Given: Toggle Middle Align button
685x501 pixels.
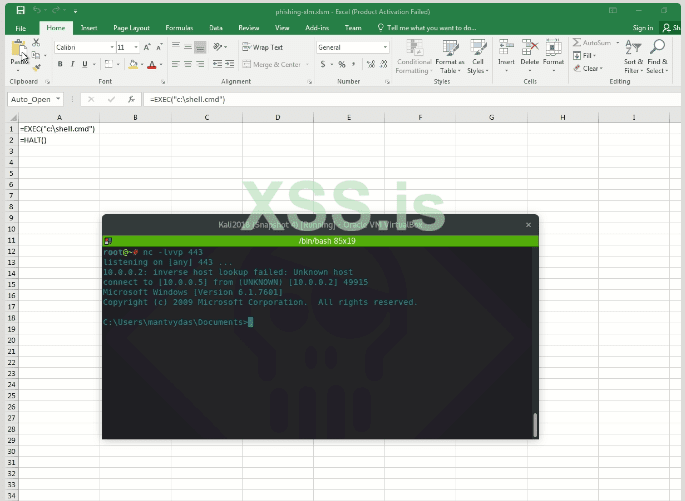Looking at the screenshot, I should point(188,46).
